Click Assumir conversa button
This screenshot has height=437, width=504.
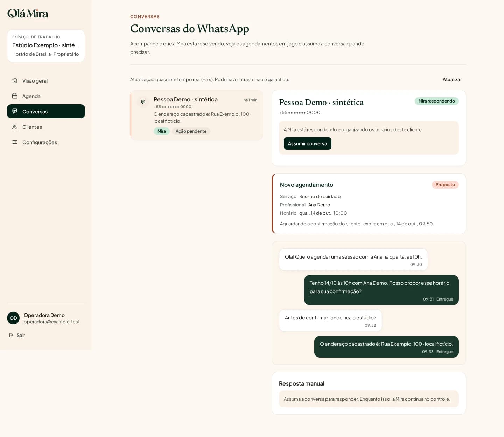(x=307, y=143)
